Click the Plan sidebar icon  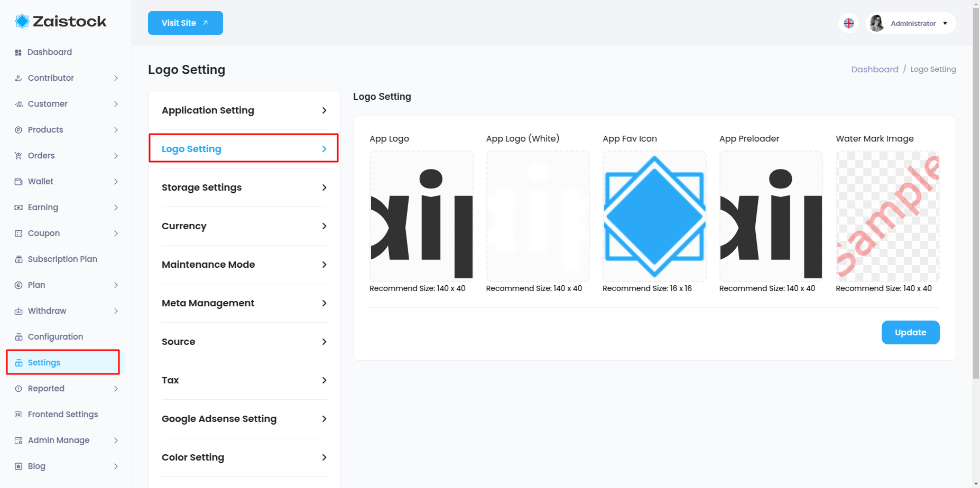(19, 285)
